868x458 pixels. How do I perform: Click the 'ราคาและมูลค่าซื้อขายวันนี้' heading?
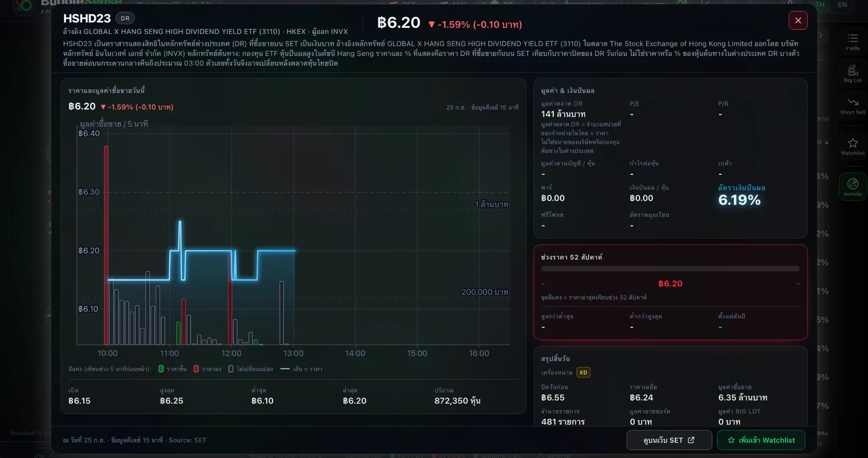click(x=107, y=91)
